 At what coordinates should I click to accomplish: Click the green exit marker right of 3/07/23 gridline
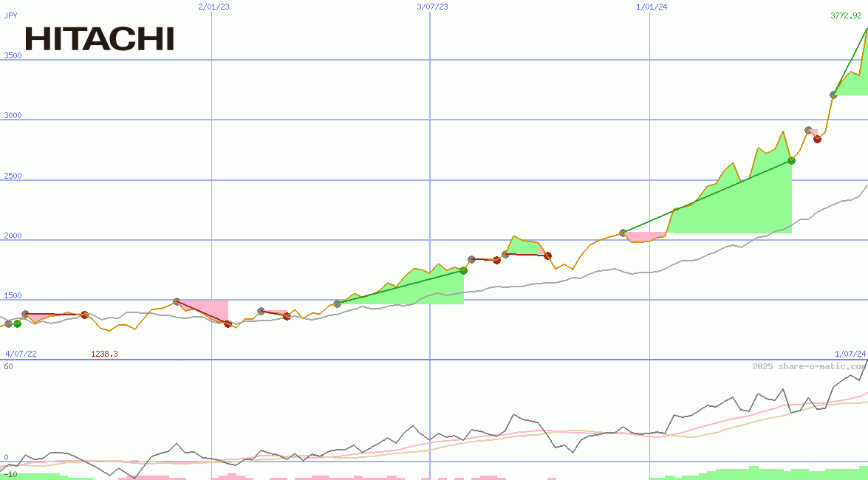(x=464, y=271)
